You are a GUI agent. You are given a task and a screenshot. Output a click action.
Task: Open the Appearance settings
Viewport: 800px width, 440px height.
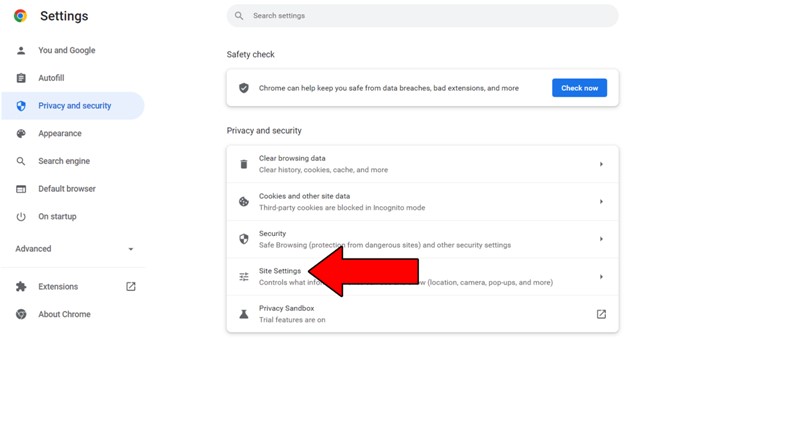point(73,133)
